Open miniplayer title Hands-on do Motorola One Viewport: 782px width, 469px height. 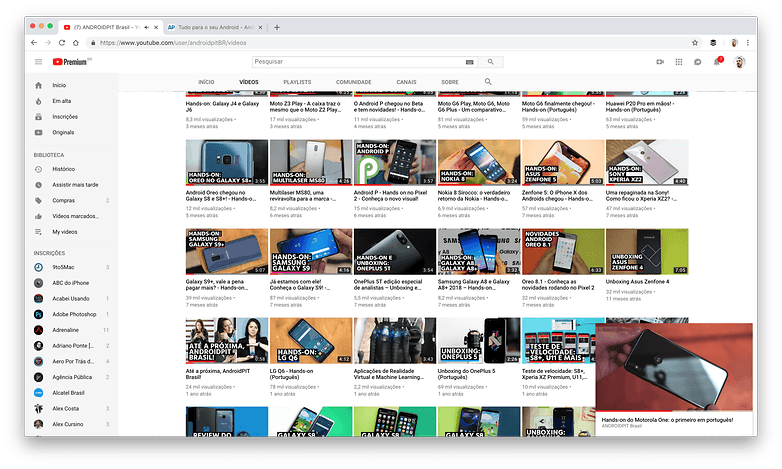(x=667, y=420)
